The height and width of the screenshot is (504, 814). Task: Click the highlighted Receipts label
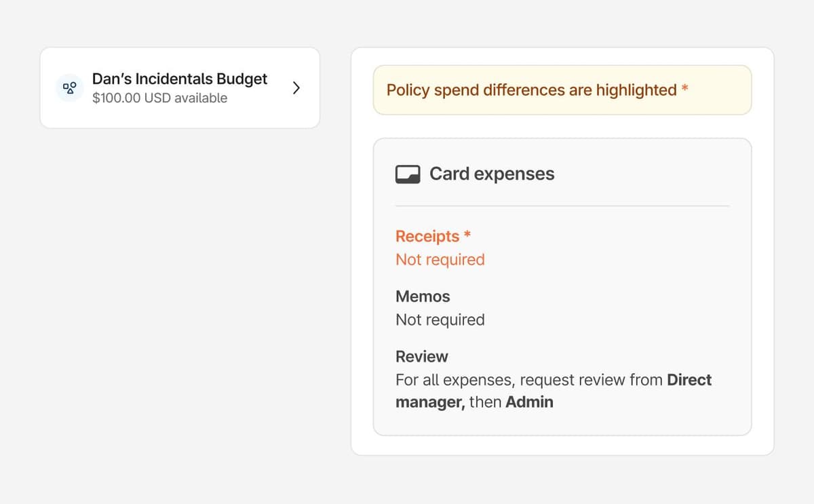point(427,236)
